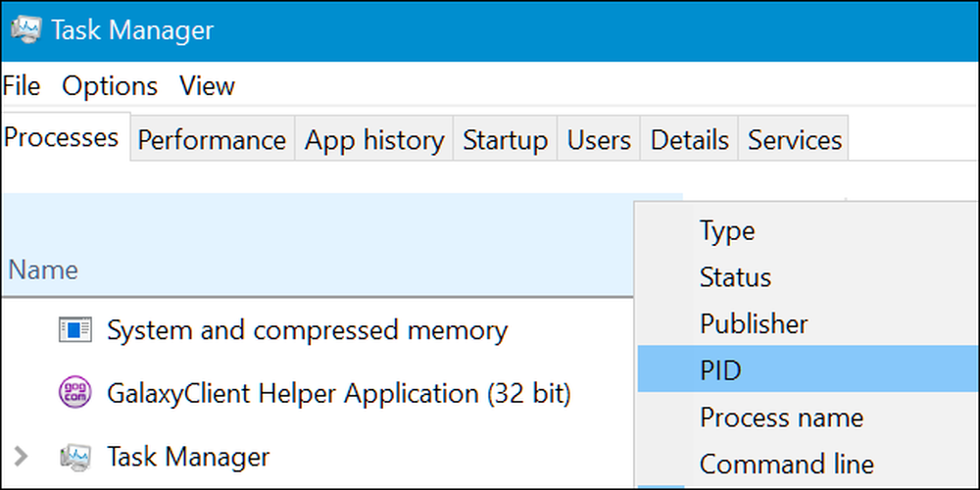980x490 pixels.
Task: Click the Task Manager process row icon
Action: click(x=75, y=457)
